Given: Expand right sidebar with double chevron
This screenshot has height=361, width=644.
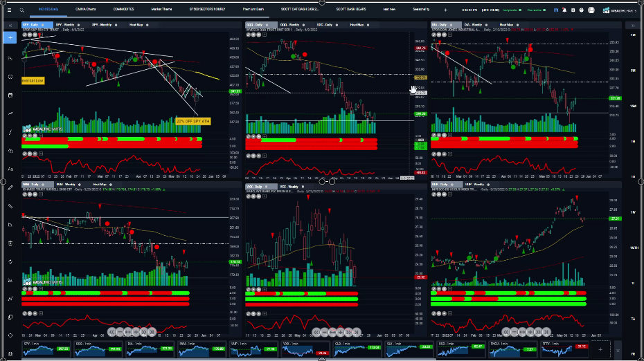Looking at the screenshot, I should [633, 26].
